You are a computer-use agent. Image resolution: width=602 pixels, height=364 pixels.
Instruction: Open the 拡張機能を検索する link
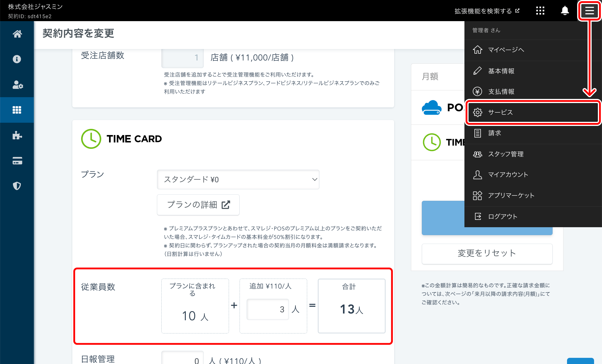tap(486, 11)
